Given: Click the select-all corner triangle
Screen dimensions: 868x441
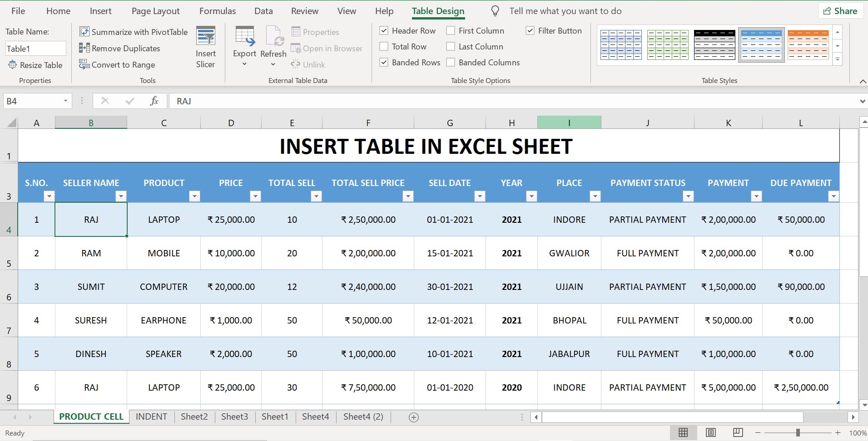Looking at the screenshot, I should point(11,122).
